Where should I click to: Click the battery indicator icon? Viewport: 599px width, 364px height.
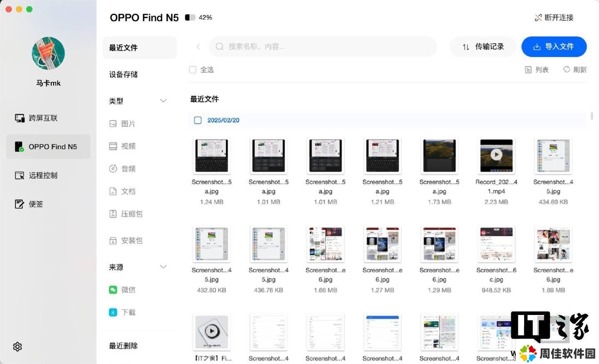190,17
